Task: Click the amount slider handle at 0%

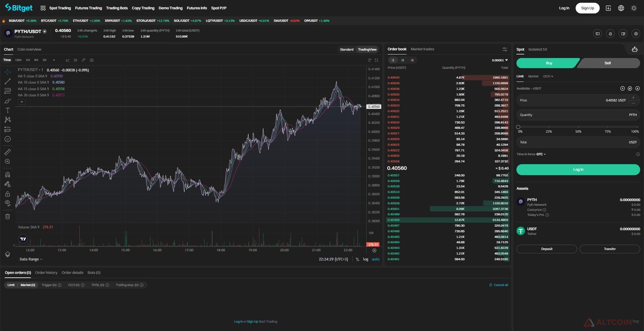Action: 518,127
